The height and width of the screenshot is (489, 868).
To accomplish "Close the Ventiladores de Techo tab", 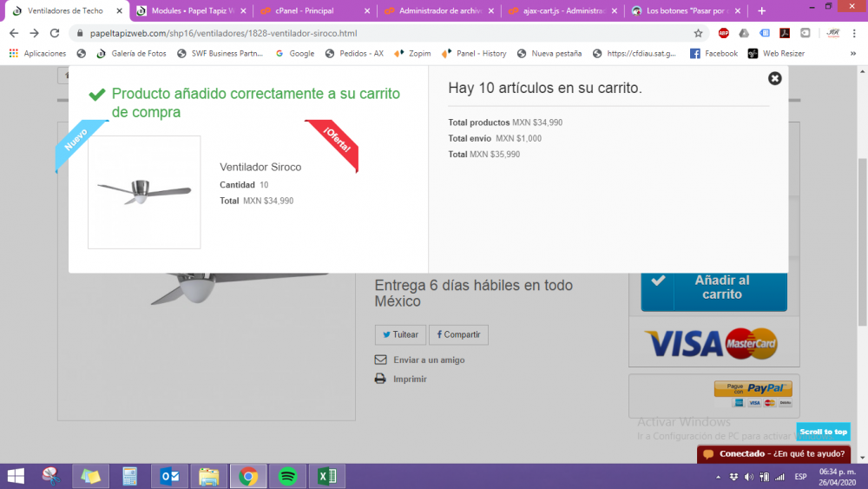I will coord(119,11).
